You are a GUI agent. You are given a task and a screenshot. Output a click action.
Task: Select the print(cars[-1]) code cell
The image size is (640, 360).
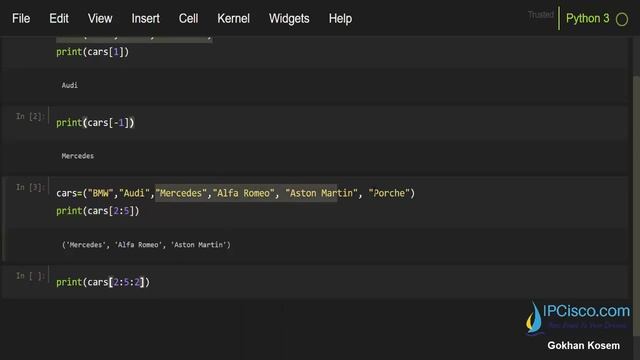pyautogui.click(x=95, y=122)
